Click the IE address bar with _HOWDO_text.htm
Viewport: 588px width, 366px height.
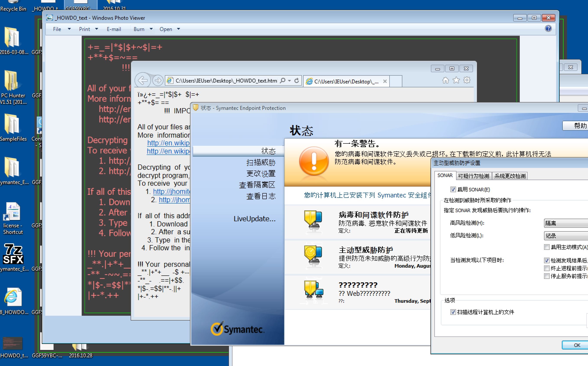pyautogui.click(x=226, y=81)
